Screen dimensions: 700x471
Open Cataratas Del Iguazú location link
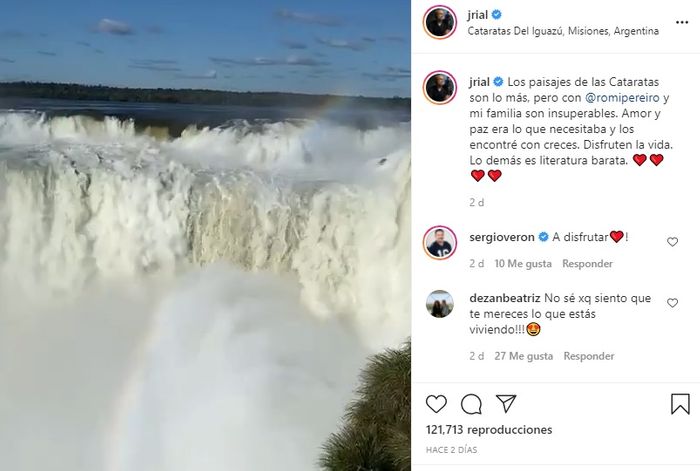(563, 31)
